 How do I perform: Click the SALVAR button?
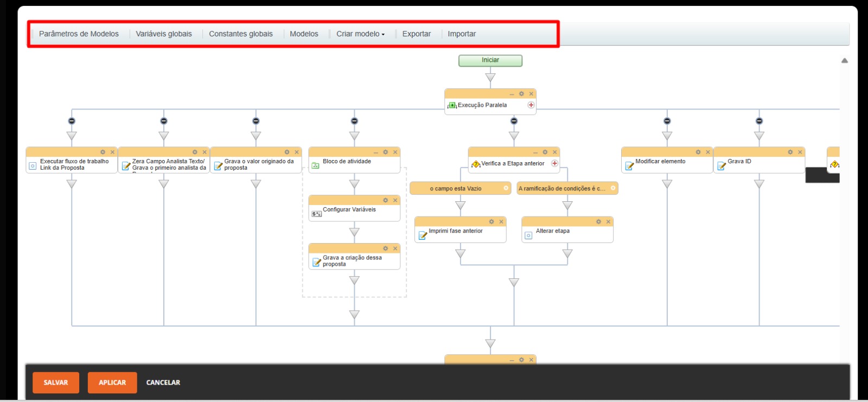[56, 382]
